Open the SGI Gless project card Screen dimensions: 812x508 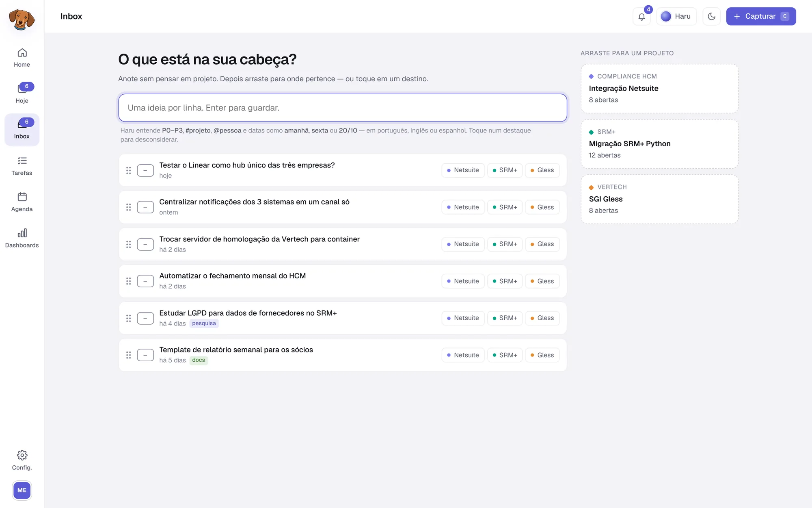[x=659, y=199]
